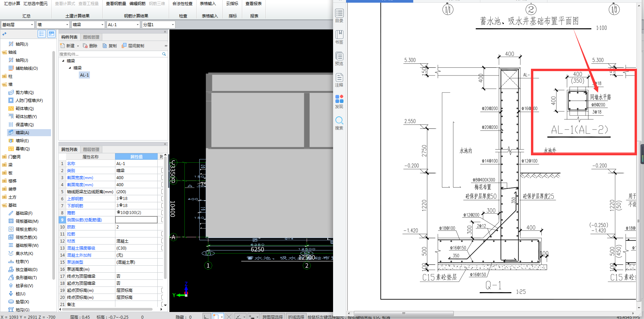Close the 属性列表 panel
This screenshot has width=644, height=319.
coord(165,144)
